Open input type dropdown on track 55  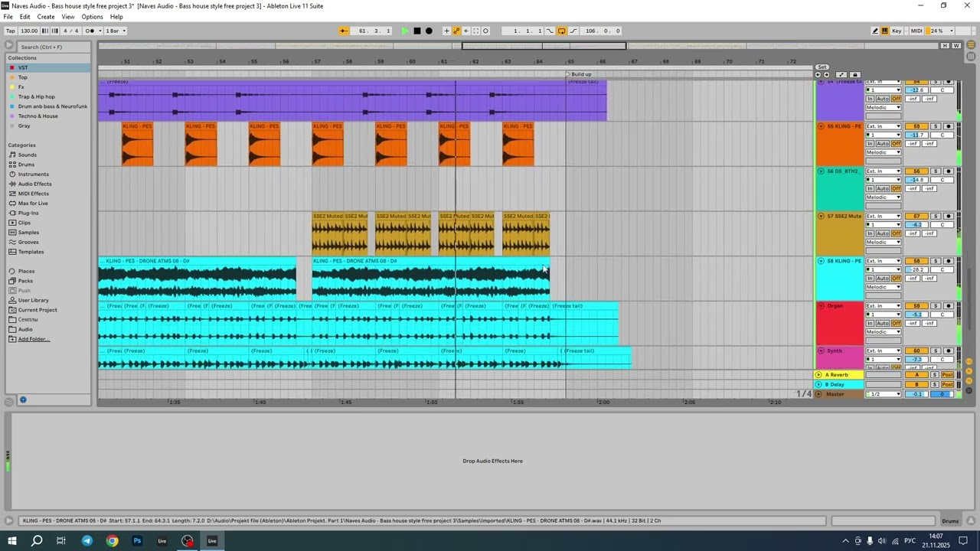(884, 126)
